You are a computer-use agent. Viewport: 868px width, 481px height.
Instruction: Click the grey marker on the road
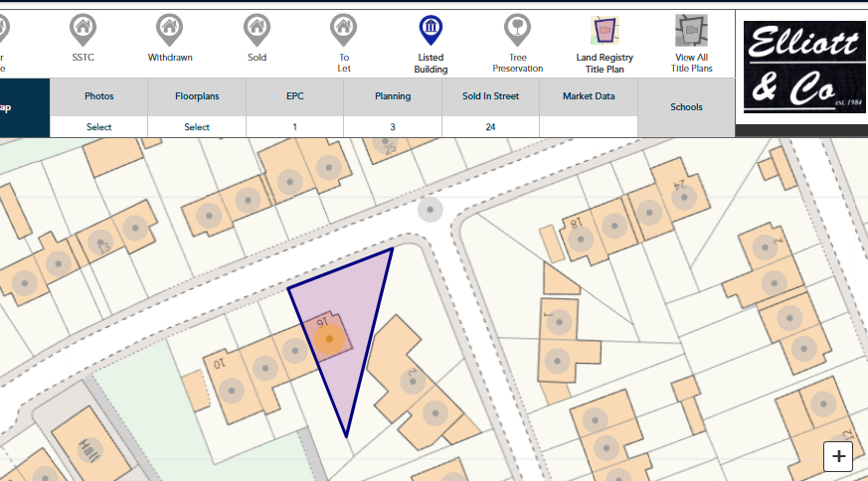point(430,209)
